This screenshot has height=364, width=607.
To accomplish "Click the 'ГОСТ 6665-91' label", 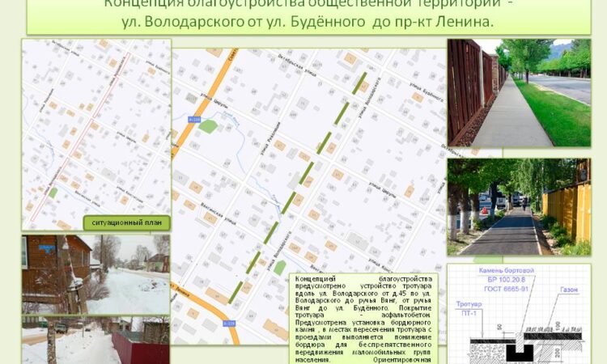I will tap(506, 289).
